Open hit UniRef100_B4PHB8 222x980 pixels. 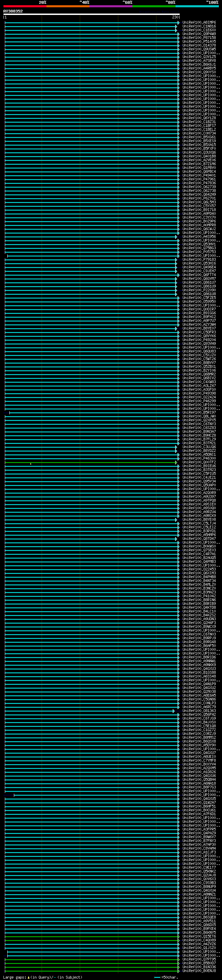click(x=199, y=577)
